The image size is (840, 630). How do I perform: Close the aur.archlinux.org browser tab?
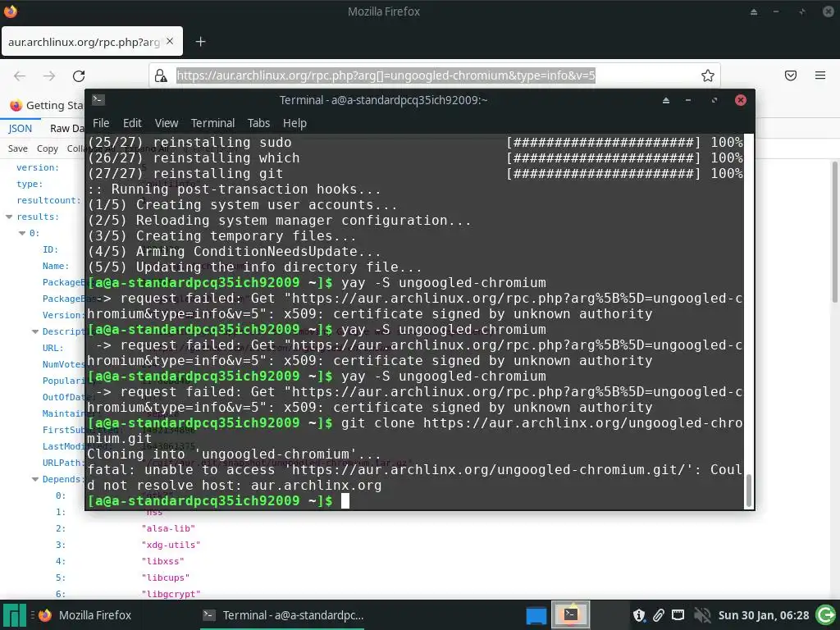point(170,41)
